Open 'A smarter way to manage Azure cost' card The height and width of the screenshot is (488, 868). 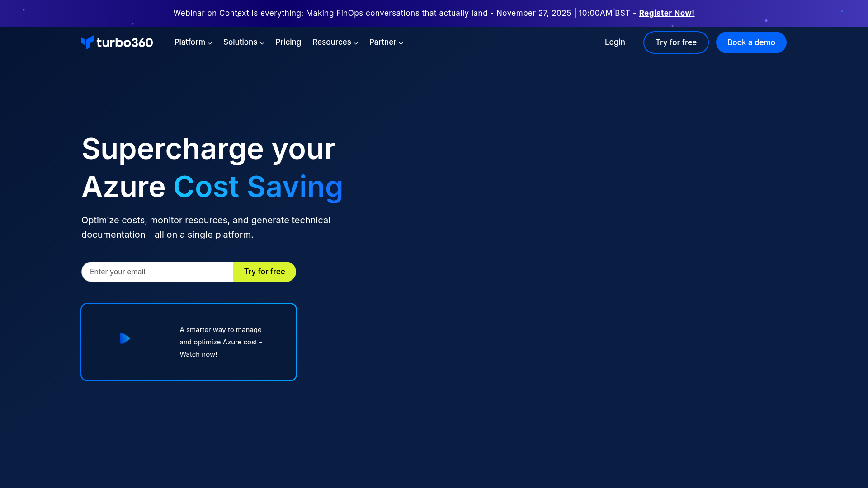[189, 342]
